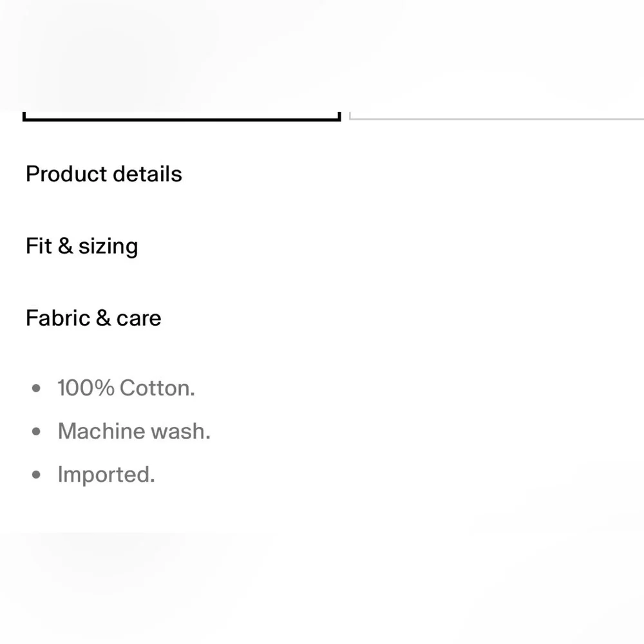Click the word care in the heading
This screenshot has height=644, width=644.
coord(139,319)
